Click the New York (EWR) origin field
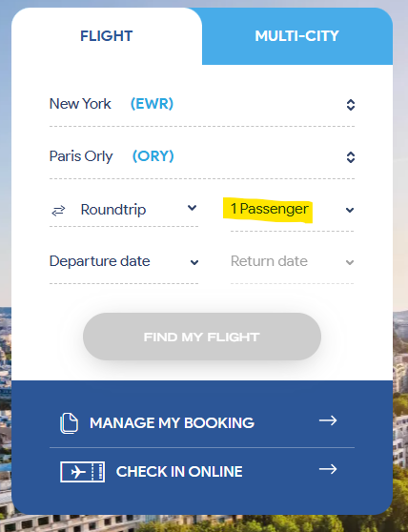Image resolution: width=408 pixels, height=532 pixels. coord(202,105)
